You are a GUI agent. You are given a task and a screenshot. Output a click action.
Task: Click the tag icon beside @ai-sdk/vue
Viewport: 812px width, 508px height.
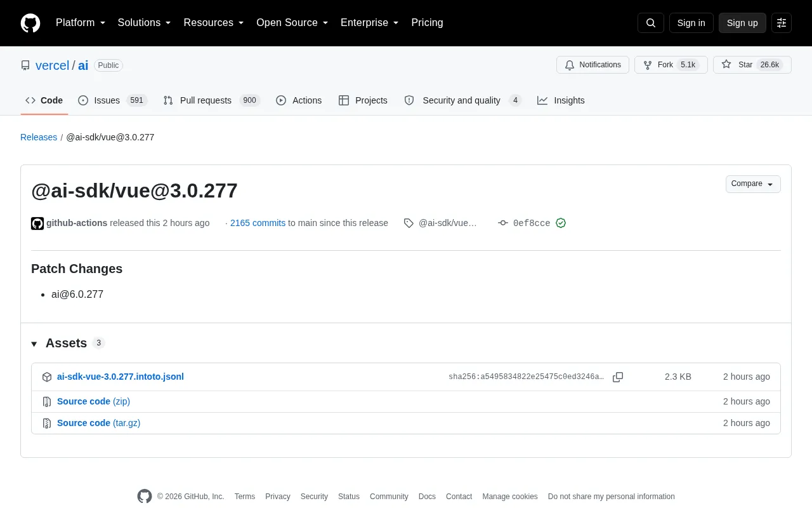click(409, 223)
